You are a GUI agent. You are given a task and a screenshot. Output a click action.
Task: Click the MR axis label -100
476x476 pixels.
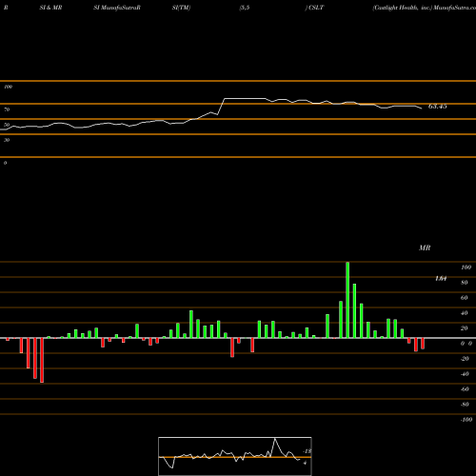tap(466, 420)
